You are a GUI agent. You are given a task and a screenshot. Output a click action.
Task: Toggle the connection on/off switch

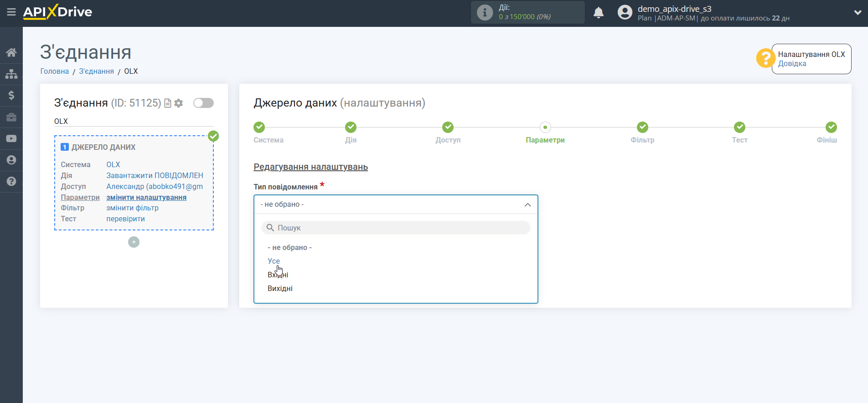pos(203,103)
